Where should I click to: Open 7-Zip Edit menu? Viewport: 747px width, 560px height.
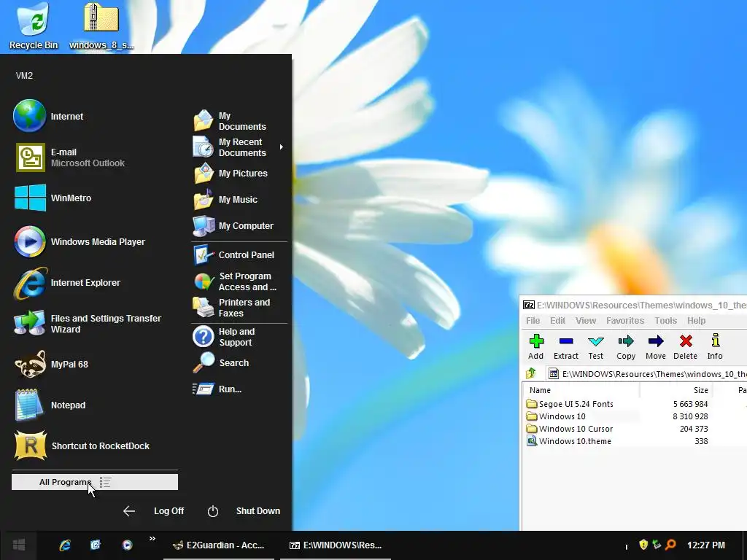pyautogui.click(x=558, y=321)
